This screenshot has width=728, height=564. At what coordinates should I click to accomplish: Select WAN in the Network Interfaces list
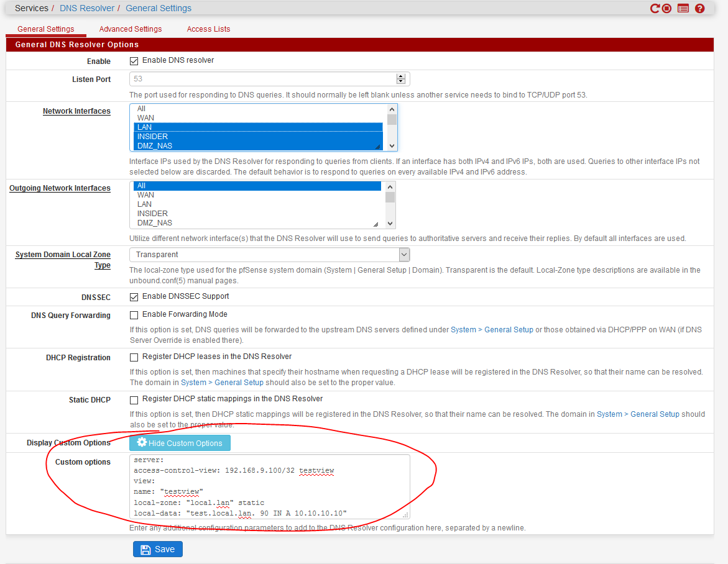[x=144, y=117]
